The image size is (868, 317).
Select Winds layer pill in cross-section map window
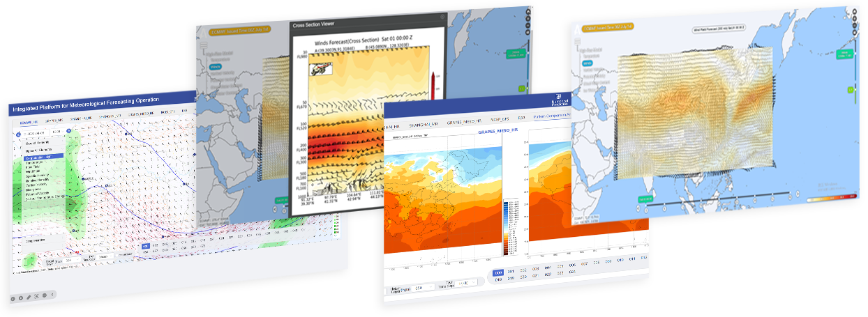tap(215, 67)
